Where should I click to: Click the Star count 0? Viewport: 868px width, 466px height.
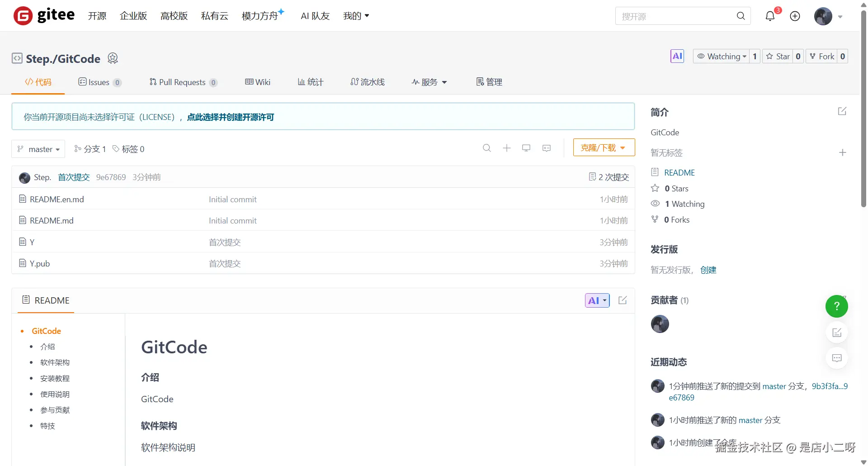click(x=798, y=56)
